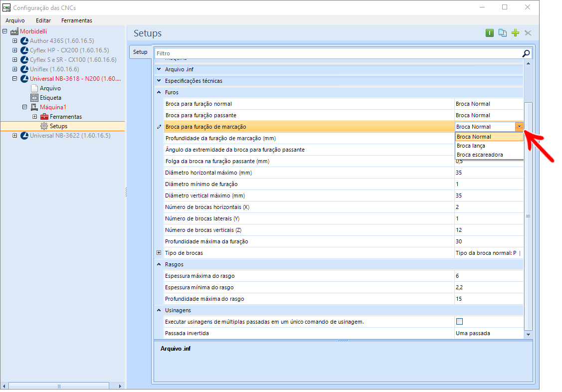This screenshot has height=392, width=562.
Task: Click the scroll down arrow of properties list
Action: pyautogui.click(x=528, y=334)
